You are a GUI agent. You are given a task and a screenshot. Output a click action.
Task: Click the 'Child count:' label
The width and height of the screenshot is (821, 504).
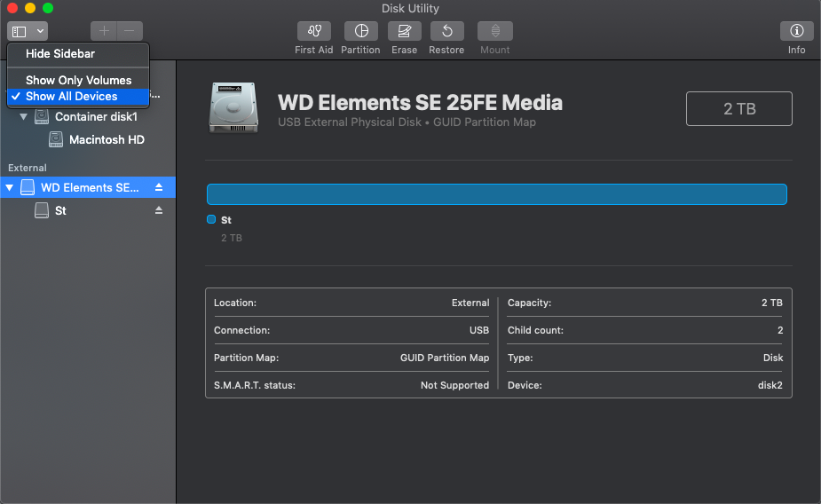pos(535,330)
